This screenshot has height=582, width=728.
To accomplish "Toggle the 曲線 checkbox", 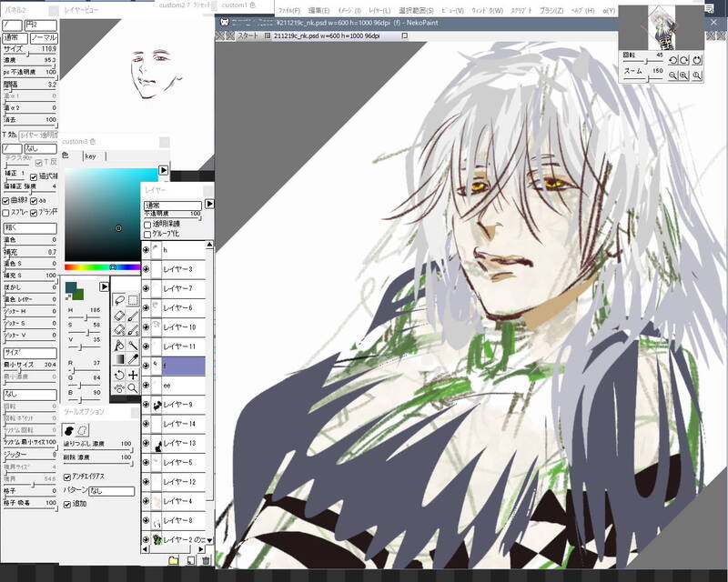I will coord(6,200).
